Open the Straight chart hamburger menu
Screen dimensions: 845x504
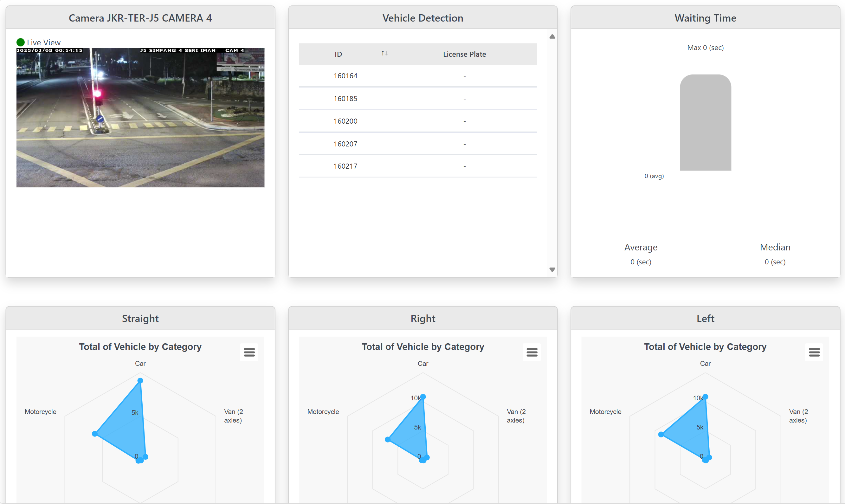pyautogui.click(x=249, y=352)
